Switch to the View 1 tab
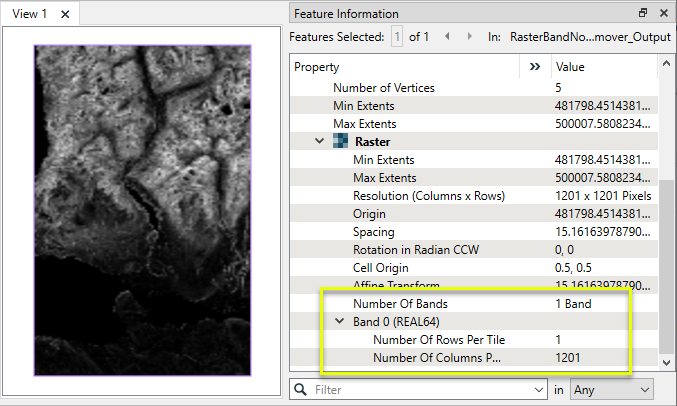This screenshot has width=677, height=406. pyautogui.click(x=29, y=14)
